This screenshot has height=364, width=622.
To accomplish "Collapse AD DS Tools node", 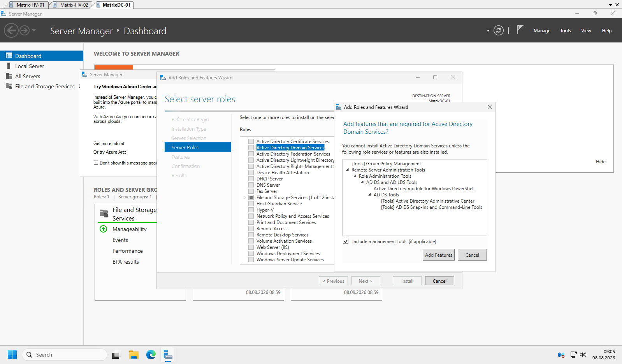I will point(370,194).
